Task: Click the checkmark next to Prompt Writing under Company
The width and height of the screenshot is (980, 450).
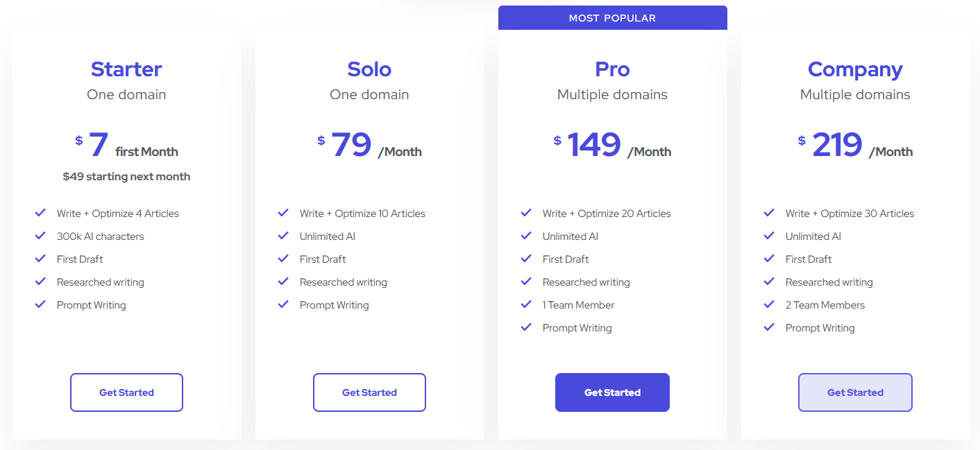Action: [769, 328]
